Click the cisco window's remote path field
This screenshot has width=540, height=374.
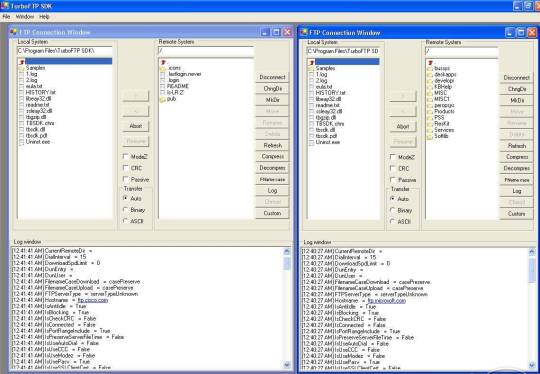pos(206,51)
